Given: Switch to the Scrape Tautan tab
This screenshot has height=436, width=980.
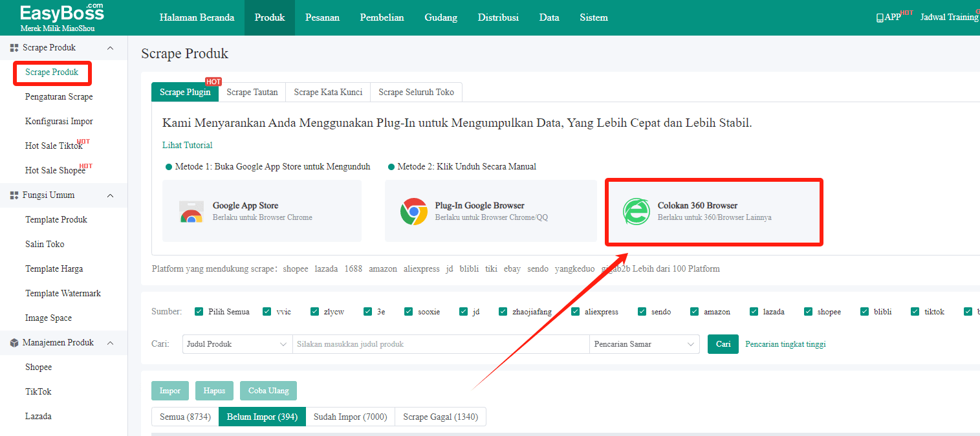Looking at the screenshot, I should (x=252, y=93).
